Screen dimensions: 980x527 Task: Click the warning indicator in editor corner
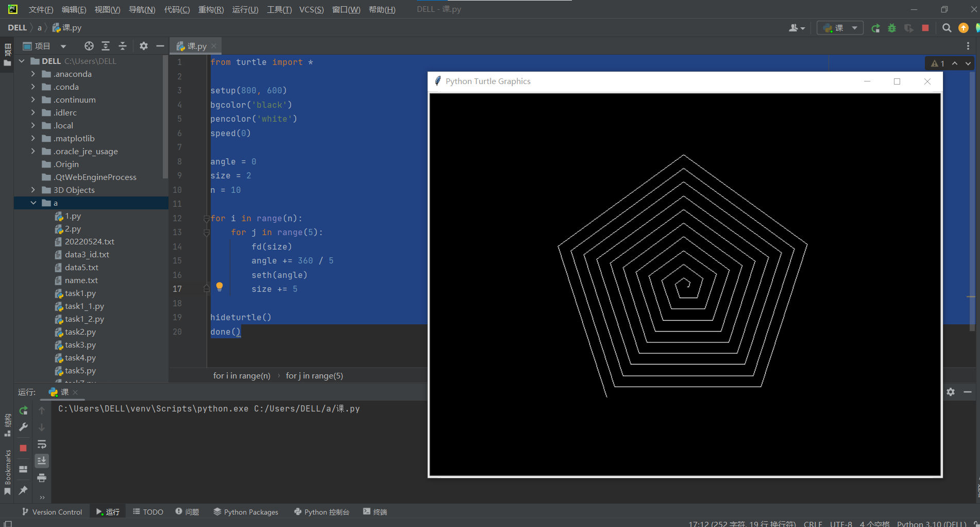[938, 63]
